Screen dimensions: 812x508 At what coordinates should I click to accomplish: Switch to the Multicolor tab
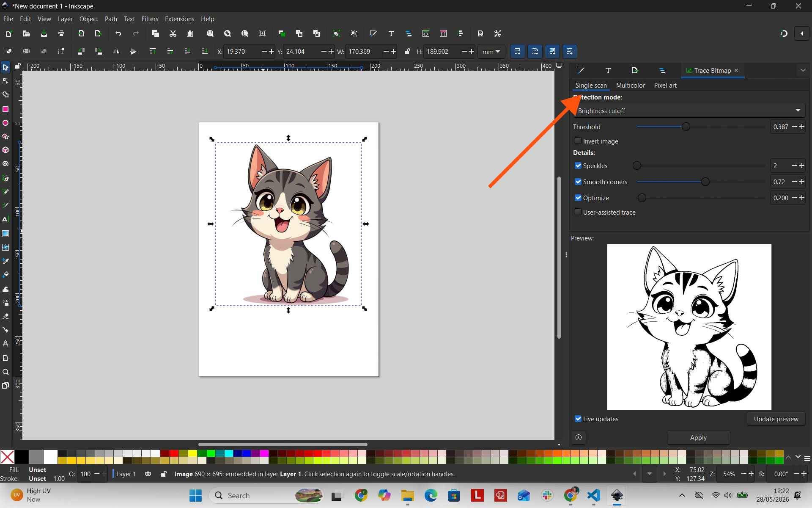tap(630, 86)
